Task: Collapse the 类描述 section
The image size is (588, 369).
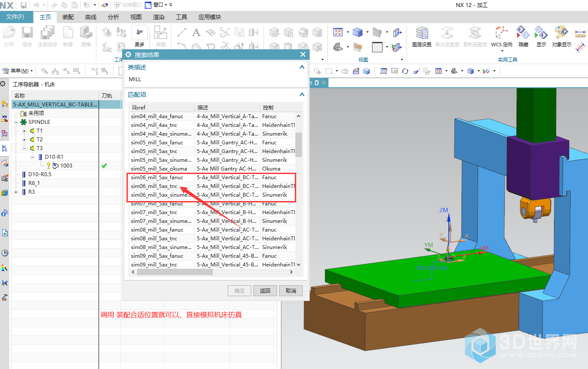Action: [x=301, y=67]
